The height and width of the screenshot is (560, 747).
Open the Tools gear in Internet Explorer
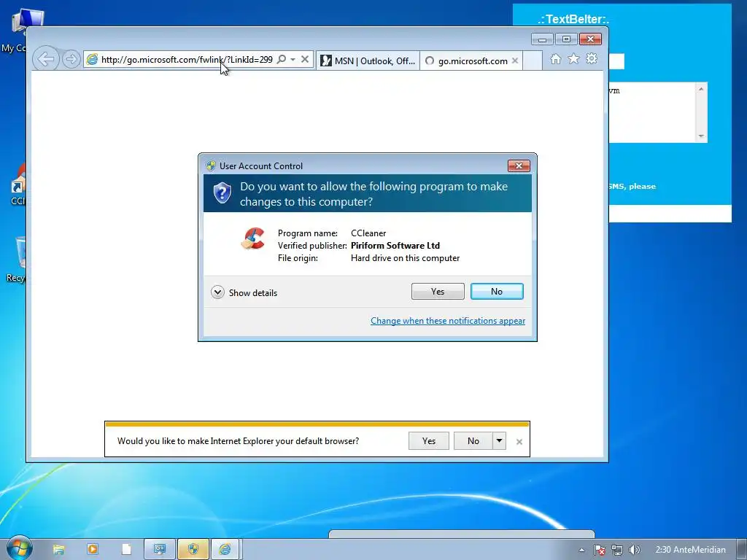coord(592,59)
